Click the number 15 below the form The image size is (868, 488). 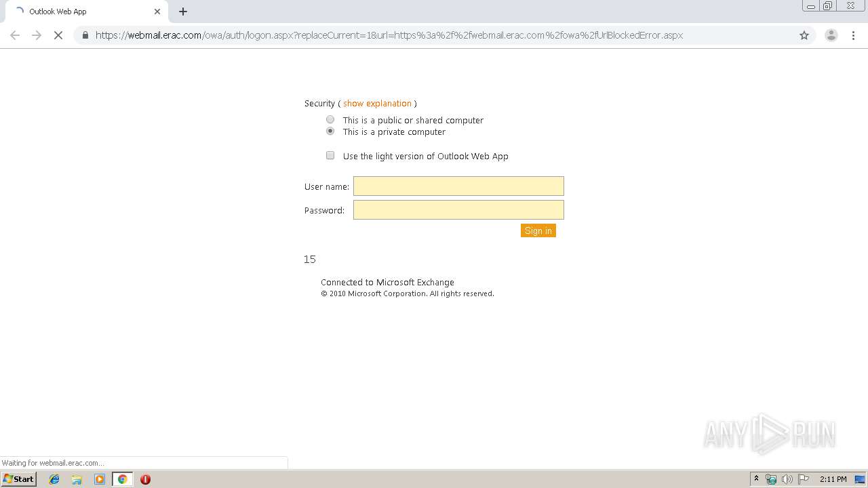[x=310, y=259]
